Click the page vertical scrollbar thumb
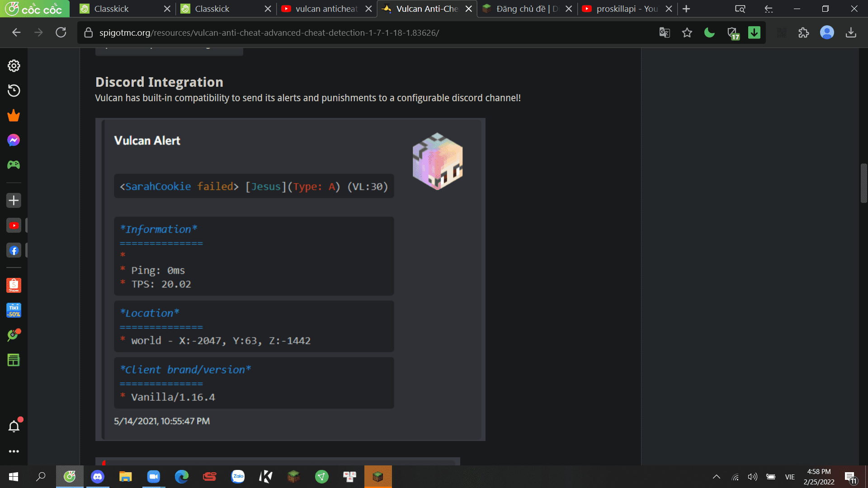The width and height of the screenshot is (868, 488). coord(863,183)
